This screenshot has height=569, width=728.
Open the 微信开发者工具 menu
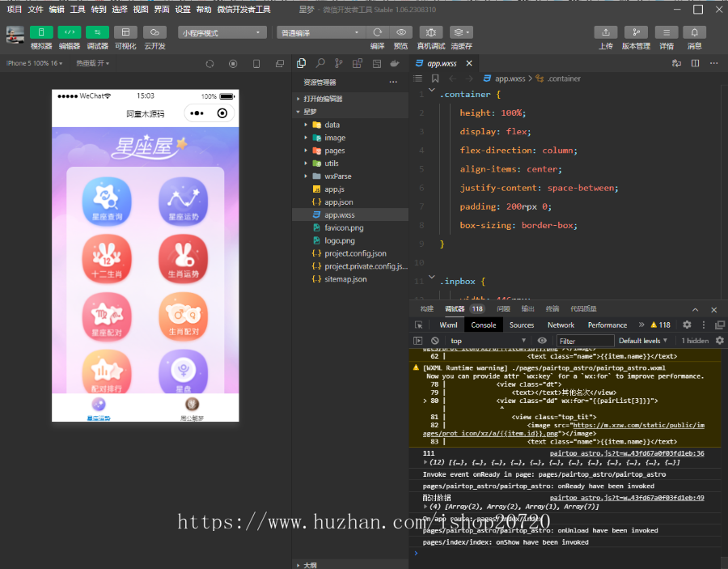click(x=243, y=9)
